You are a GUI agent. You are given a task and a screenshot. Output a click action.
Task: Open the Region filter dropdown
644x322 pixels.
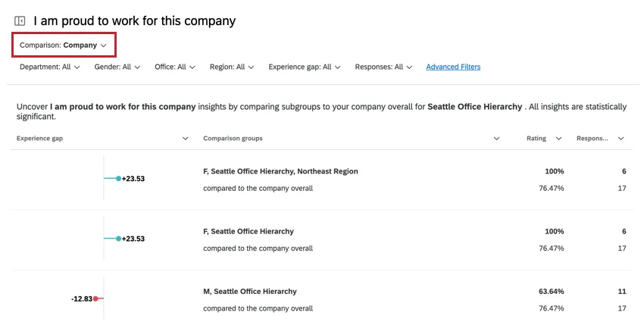(x=232, y=67)
